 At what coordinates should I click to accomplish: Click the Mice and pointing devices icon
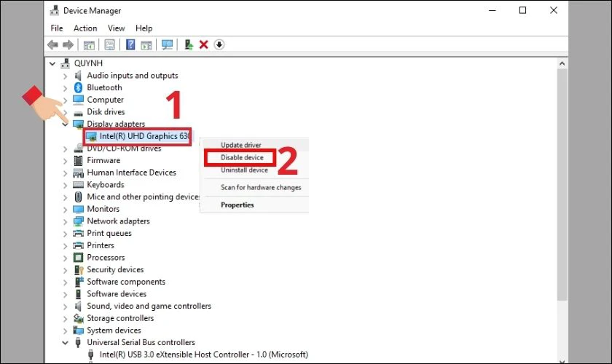(x=78, y=197)
